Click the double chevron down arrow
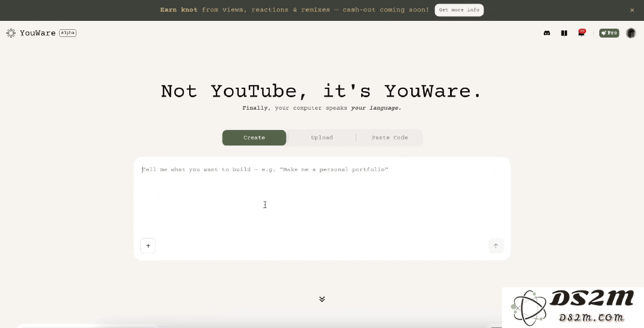The width and height of the screenshot is (644, 328). coord(322,299)
